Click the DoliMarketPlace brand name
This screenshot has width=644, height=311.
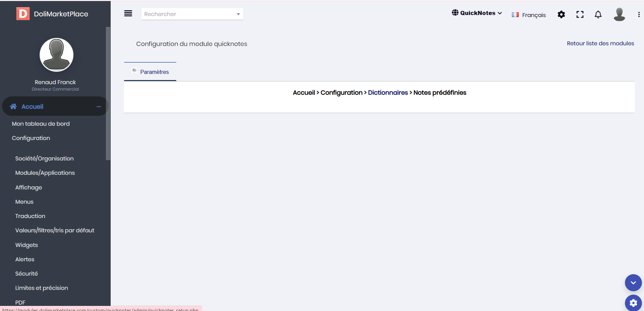tap(61, 14)
